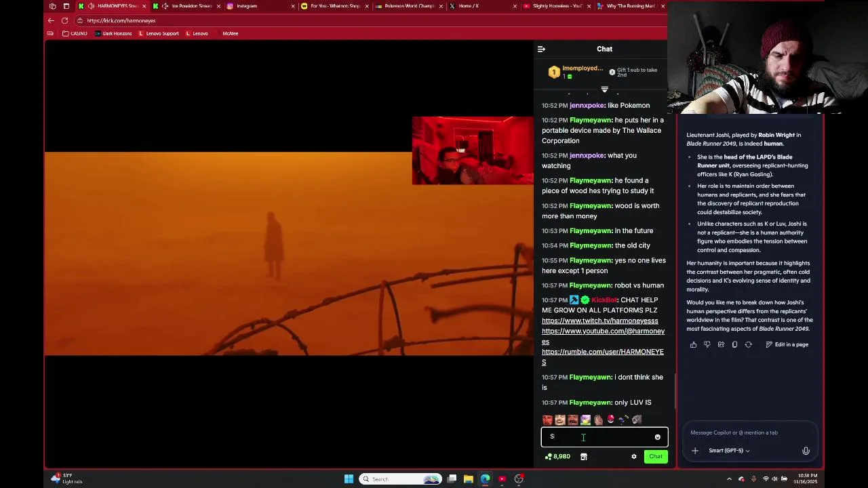The width and height of the screenshot is (868, 488).
Task: Click Edit in a page
Action: click(x=787, y=345)
